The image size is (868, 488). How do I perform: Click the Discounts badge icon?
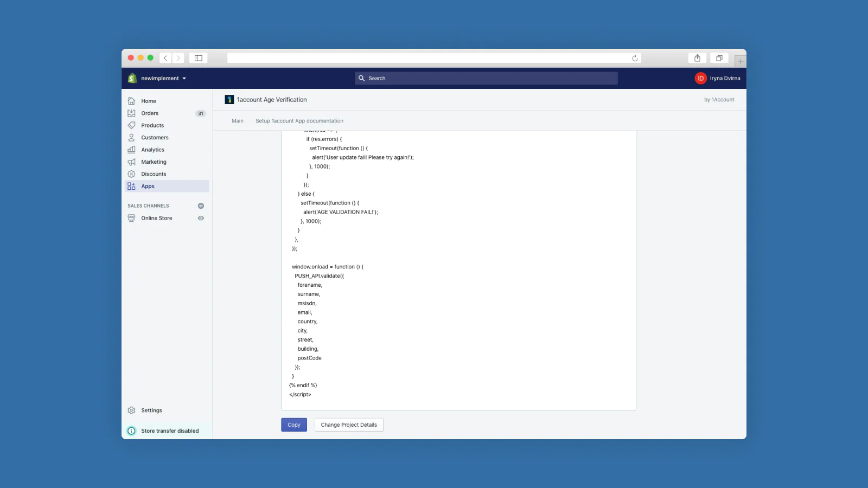click(x=131, y=174)
